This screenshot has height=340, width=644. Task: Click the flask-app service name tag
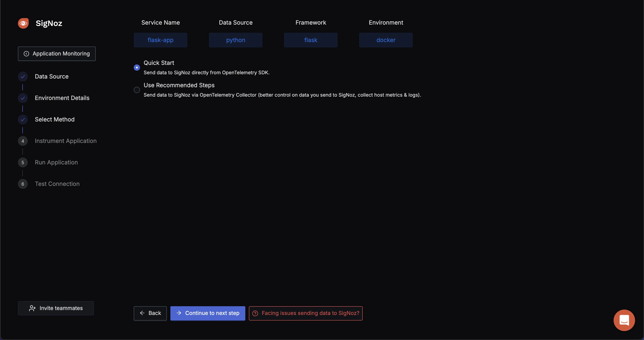161,40
